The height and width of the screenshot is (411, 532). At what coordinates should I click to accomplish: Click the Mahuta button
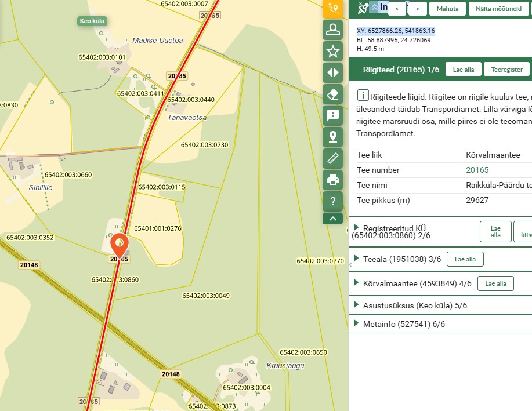point(447,9)
